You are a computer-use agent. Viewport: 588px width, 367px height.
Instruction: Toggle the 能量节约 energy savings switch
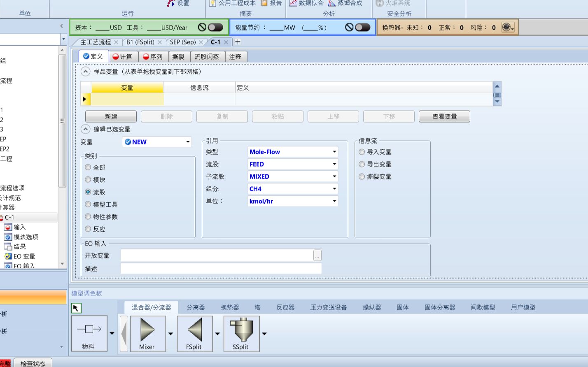coord(363,28)
